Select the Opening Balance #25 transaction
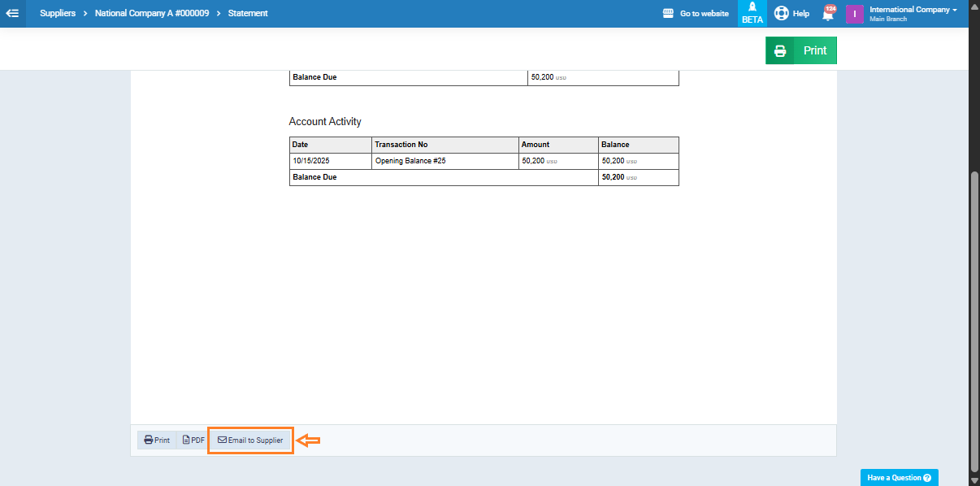 (410, 161)
